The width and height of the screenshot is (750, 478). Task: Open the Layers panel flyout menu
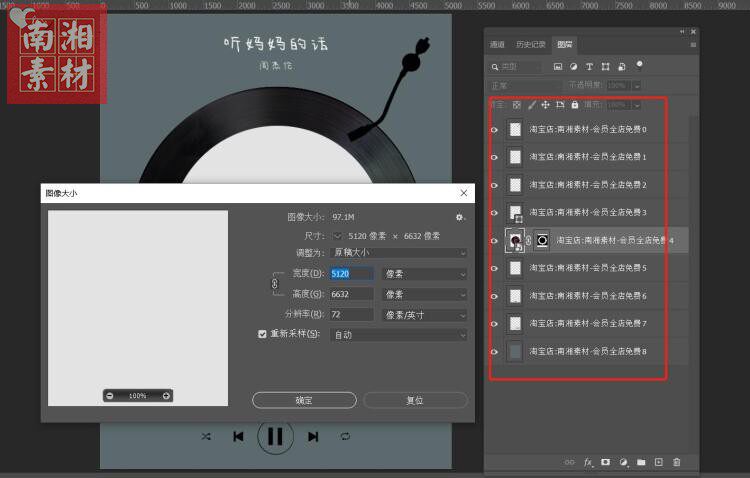coord(693,45)
